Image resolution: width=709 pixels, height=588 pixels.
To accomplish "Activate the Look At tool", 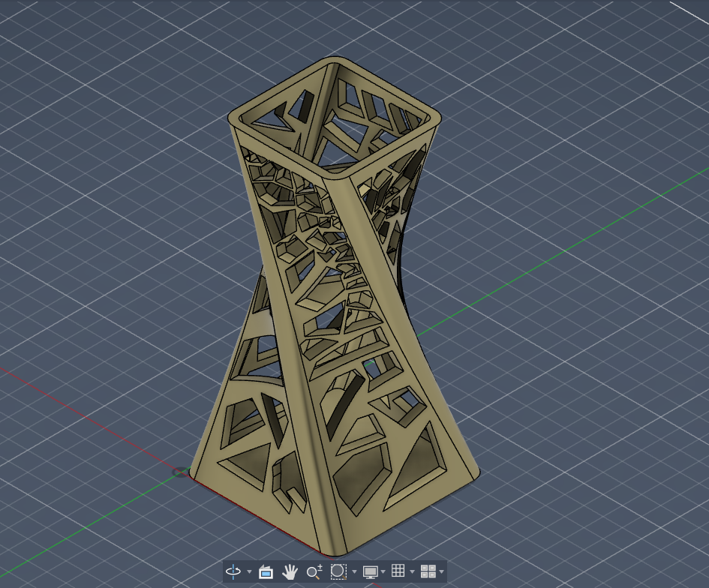I will tap(266, 572).
